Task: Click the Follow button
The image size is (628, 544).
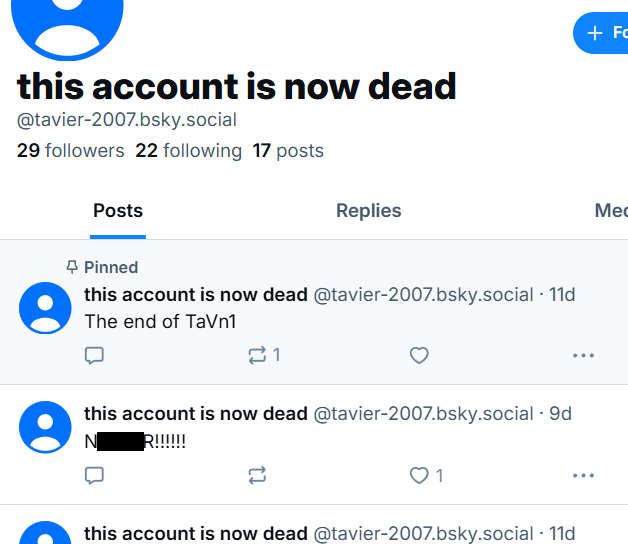Action: pyautogui.click(x=602, y=33)
